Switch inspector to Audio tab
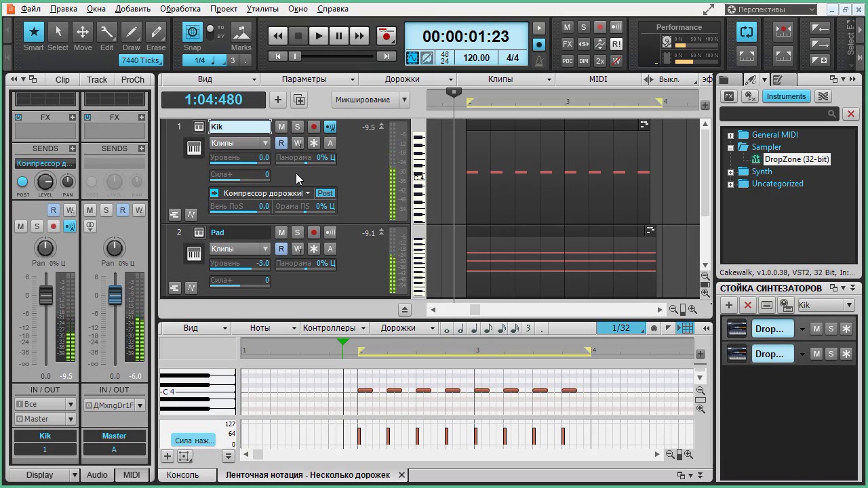 [x=97, y=475]
